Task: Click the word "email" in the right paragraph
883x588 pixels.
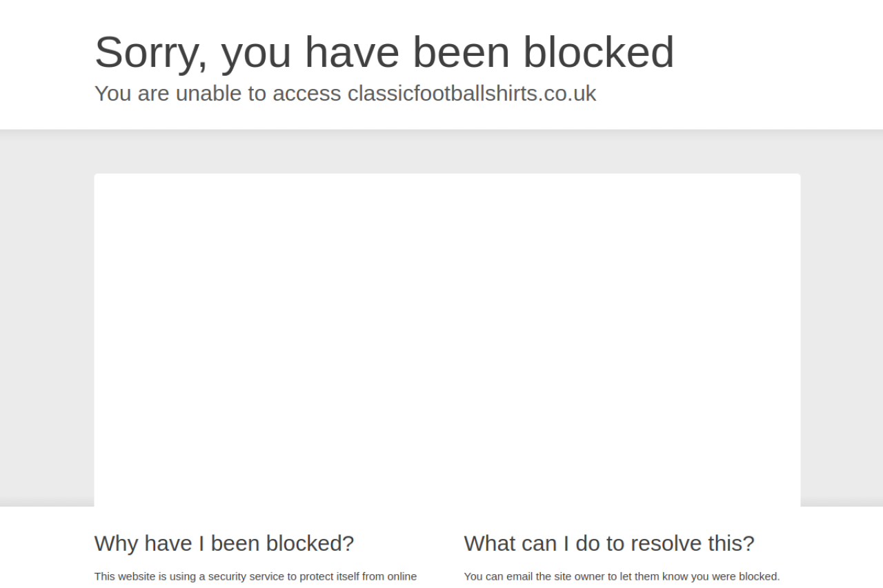Action: [x=519, y=576]
